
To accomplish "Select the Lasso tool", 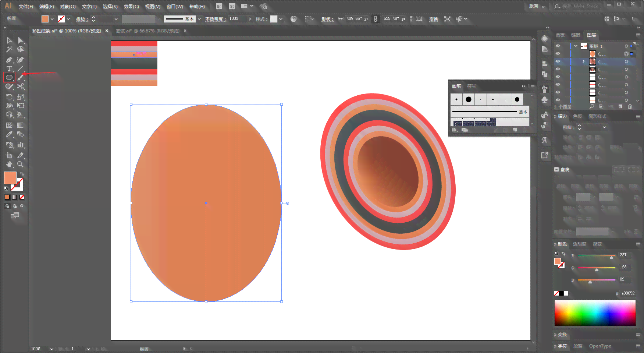I will 21,49.
